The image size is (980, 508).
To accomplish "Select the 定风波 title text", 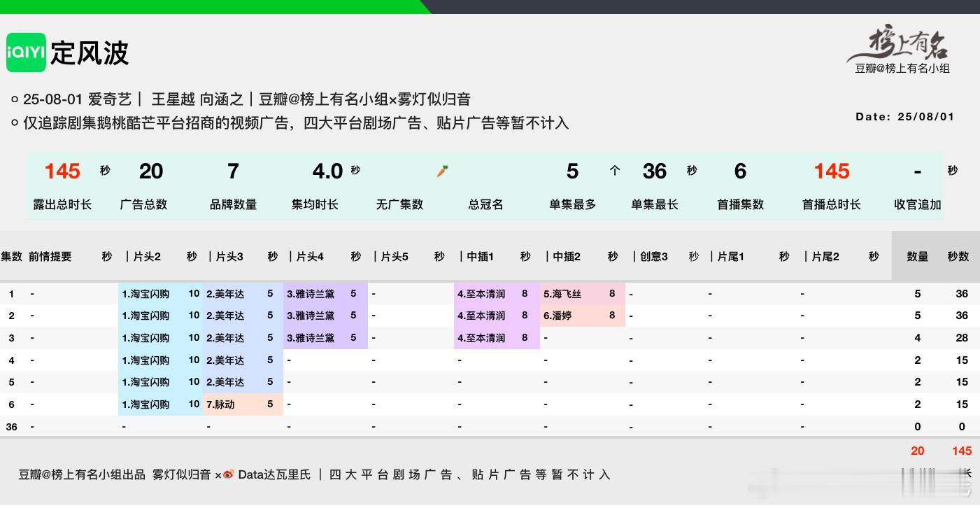I will tap(90, 53).
